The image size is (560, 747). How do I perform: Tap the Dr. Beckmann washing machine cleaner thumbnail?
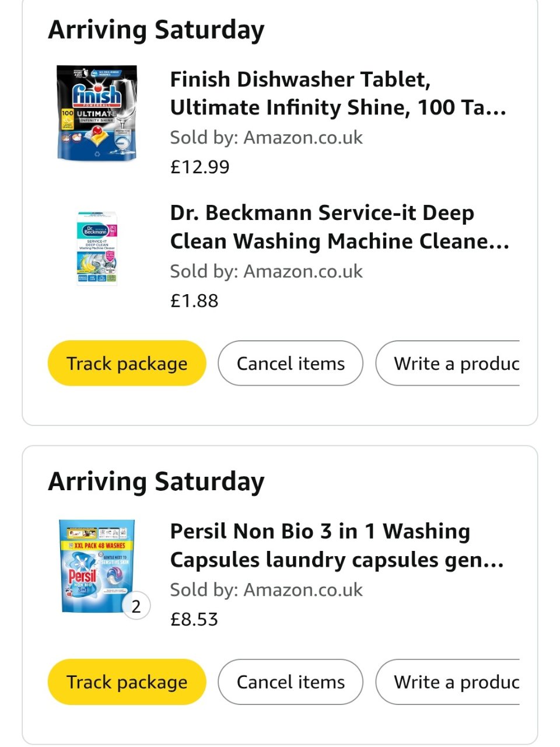click(x=97, y=249)
